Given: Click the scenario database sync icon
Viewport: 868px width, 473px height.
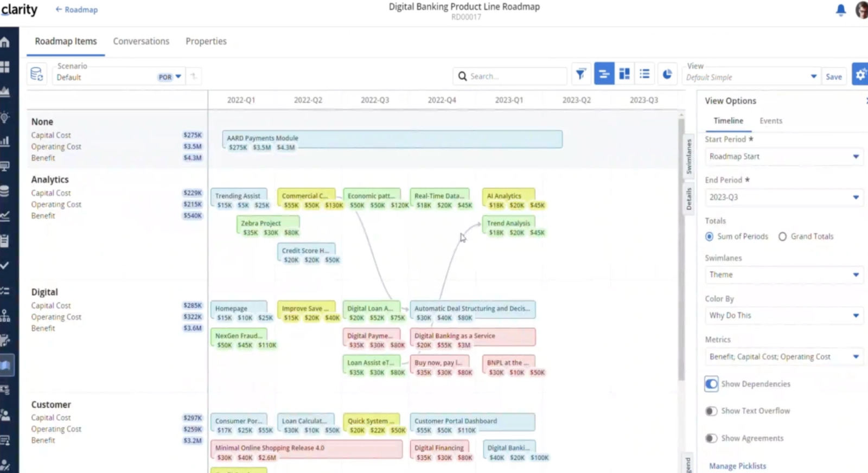Looking at the screenshot, I should [x=37, y=74].
